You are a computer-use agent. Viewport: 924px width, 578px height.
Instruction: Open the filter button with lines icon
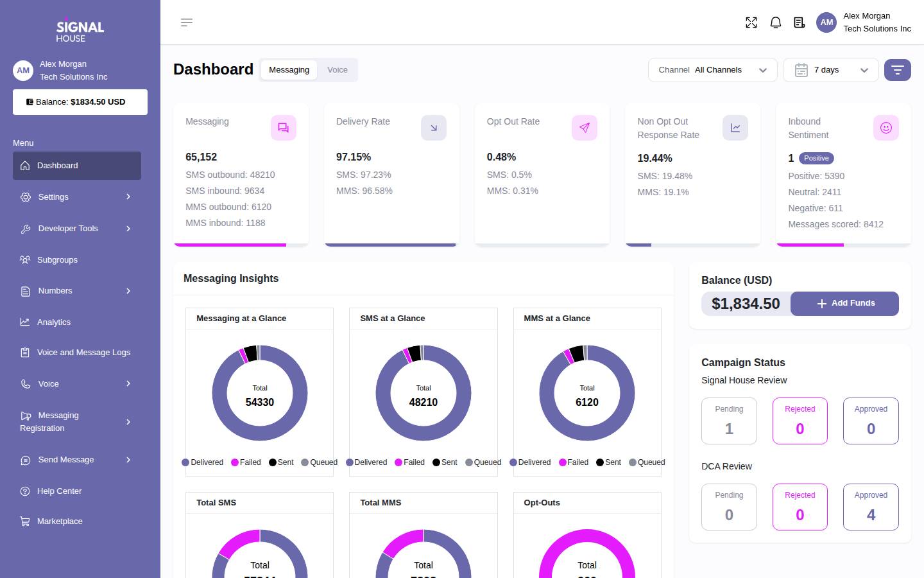[898, 70]
